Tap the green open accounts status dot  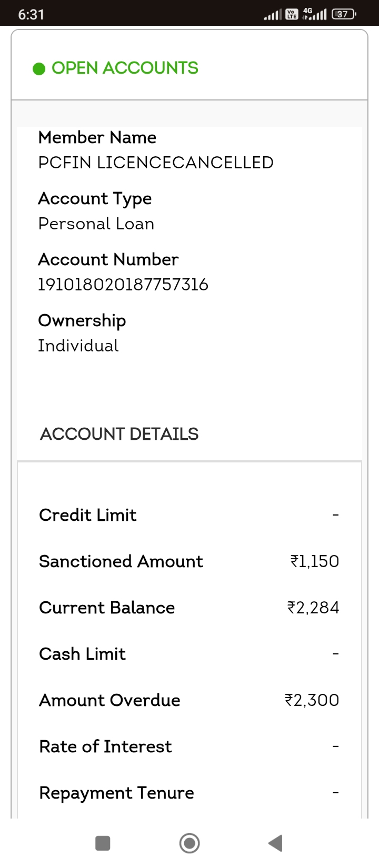click(x=39, y=69)
